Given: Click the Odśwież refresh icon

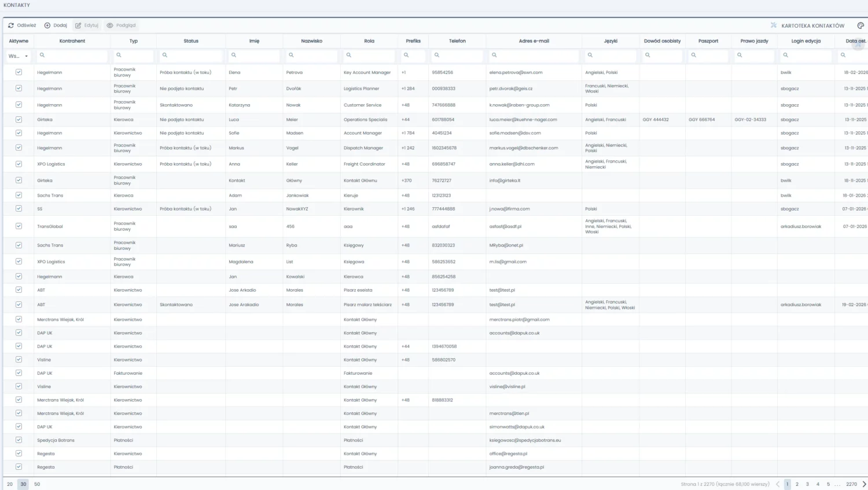Looking at the screenshot, I should tap(11, 25).
